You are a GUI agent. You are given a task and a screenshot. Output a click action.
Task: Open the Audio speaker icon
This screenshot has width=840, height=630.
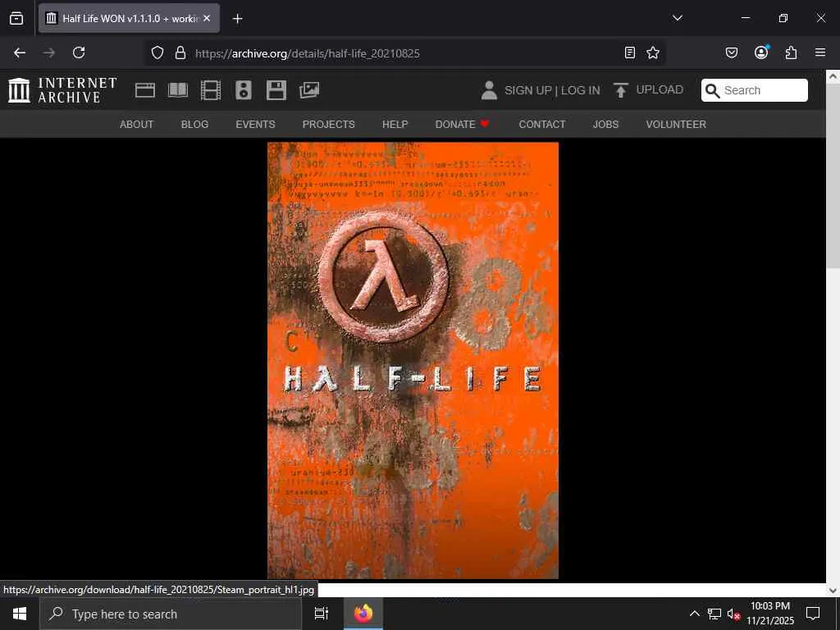243,90
